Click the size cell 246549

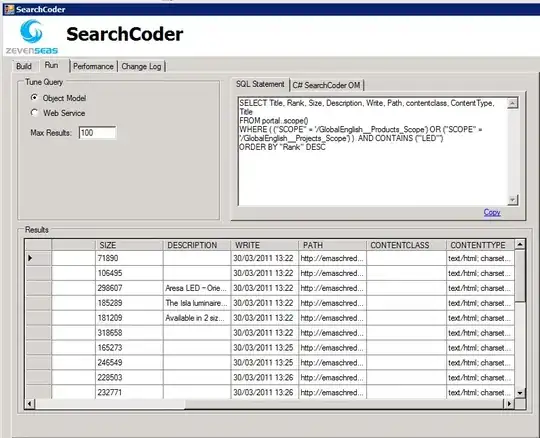click(x=129, y=363)
